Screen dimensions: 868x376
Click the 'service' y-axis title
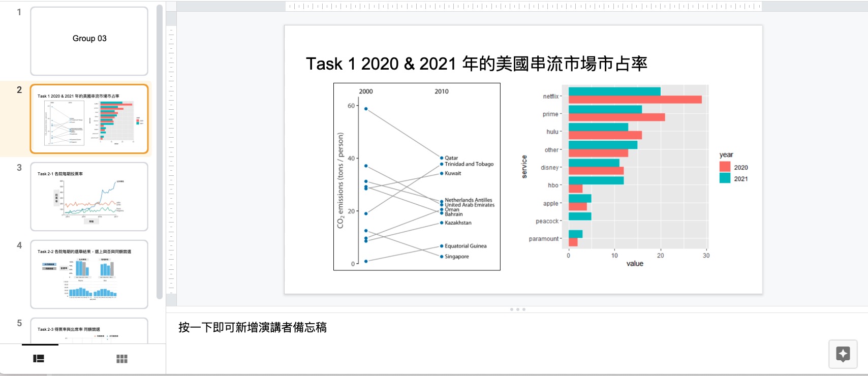tap(524, 167)
